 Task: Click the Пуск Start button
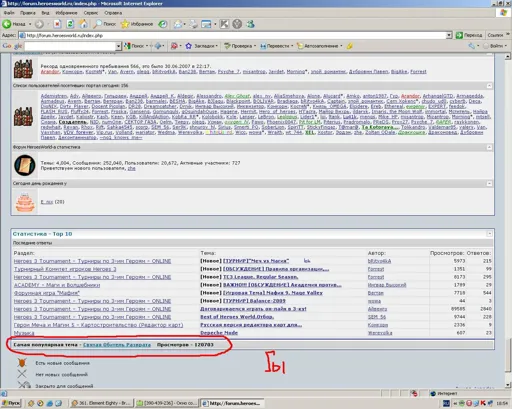point(11,403)
